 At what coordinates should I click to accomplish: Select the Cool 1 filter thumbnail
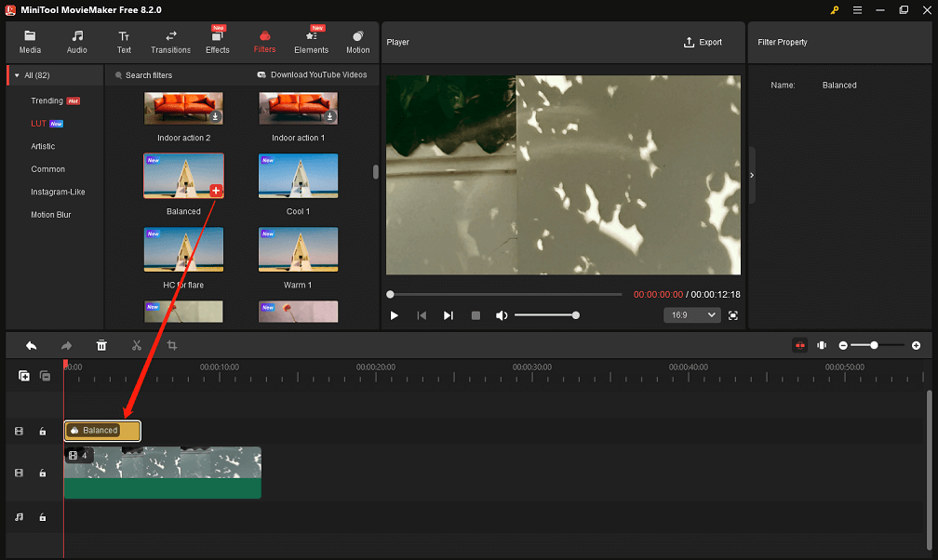click(x=298, y=176)
